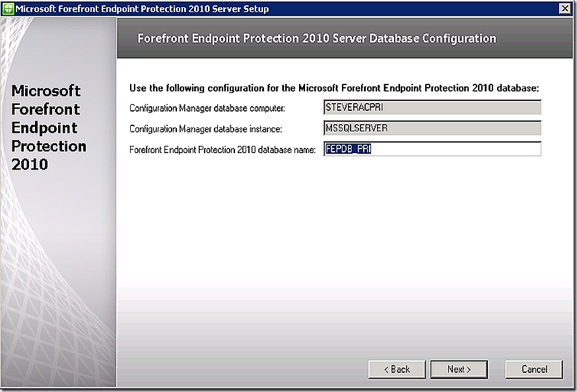Cancel the server setup

pos(534,369)
